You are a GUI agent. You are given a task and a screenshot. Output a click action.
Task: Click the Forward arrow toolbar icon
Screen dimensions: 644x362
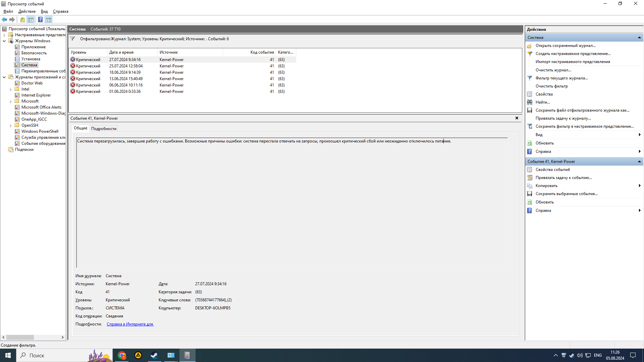tap(12, 19)
